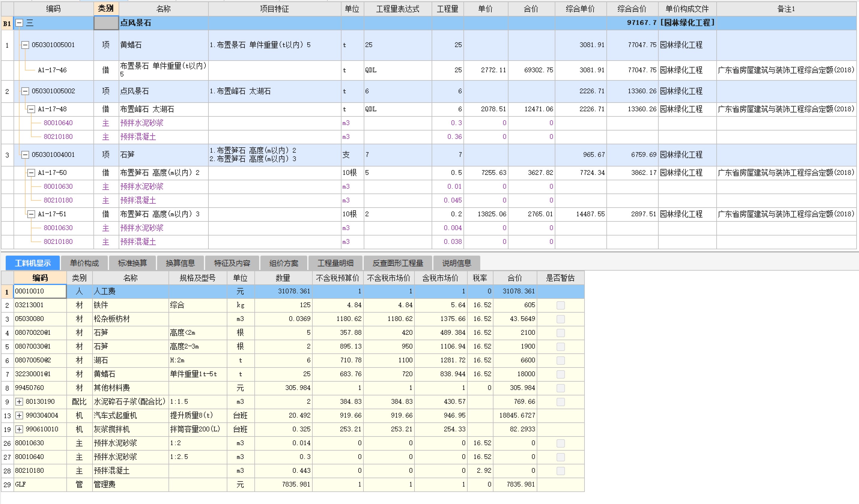Viewport: 859px width, 504px height.
Task: Click the 综合单价 column header
Action: coord(580,9)
